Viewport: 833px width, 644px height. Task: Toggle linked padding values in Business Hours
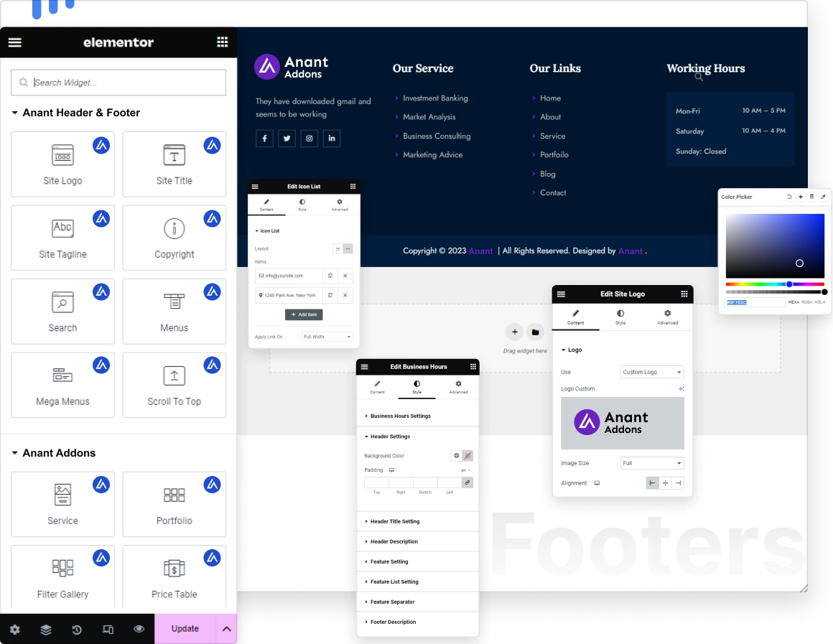[467, 482]
